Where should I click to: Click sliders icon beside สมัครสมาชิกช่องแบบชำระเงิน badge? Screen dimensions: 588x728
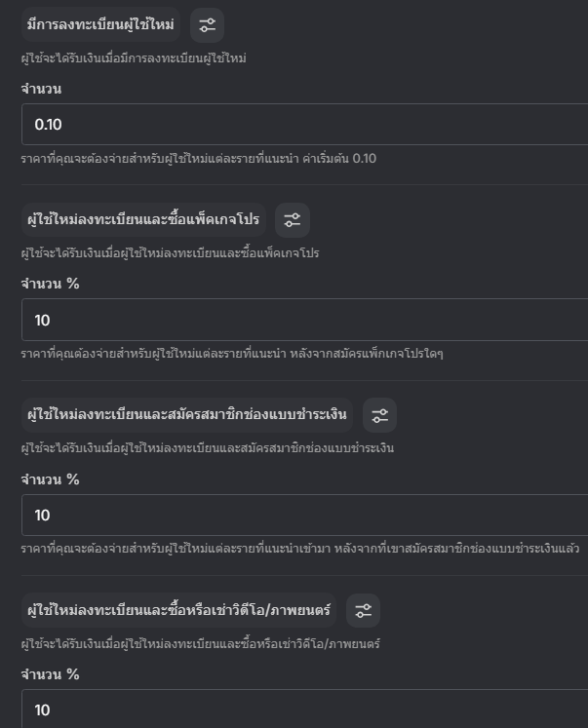point(379,415)
